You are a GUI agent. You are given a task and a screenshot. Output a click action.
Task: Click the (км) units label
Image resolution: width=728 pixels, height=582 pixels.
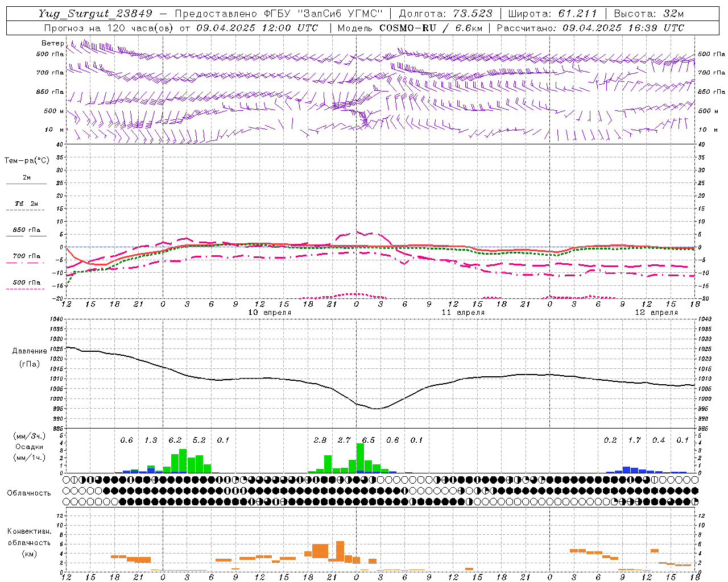pos(29,554)
